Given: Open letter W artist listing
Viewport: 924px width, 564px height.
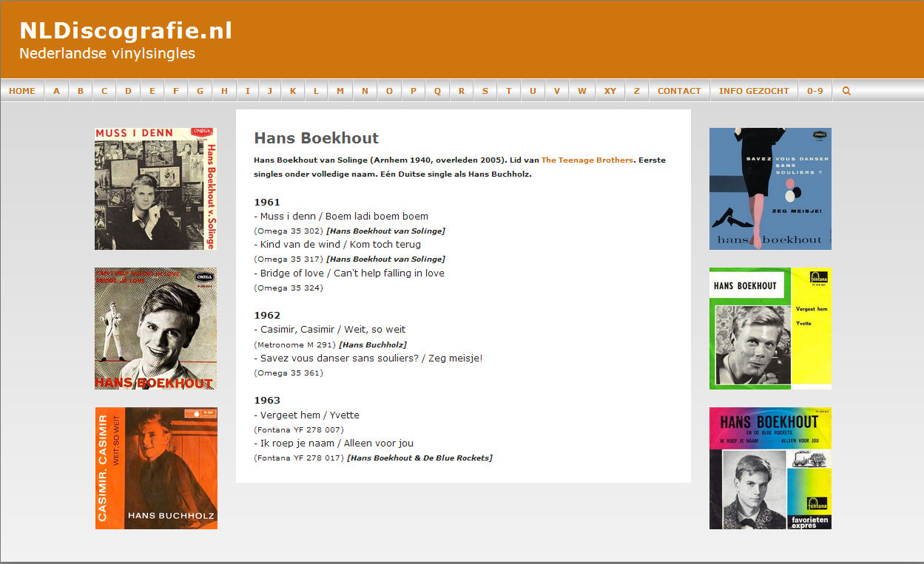Looking at the screenshot, I should tap(582, 91).
